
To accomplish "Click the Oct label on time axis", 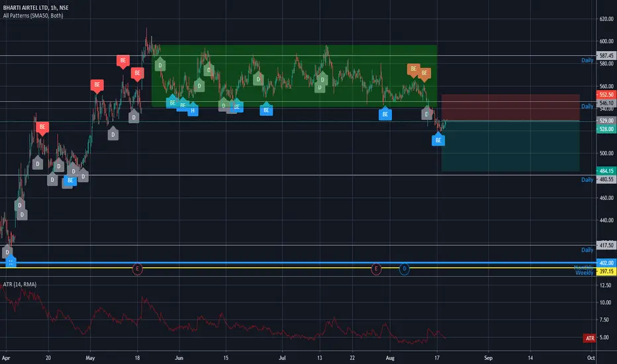I will pyautogui.click(x=591, y=357).
